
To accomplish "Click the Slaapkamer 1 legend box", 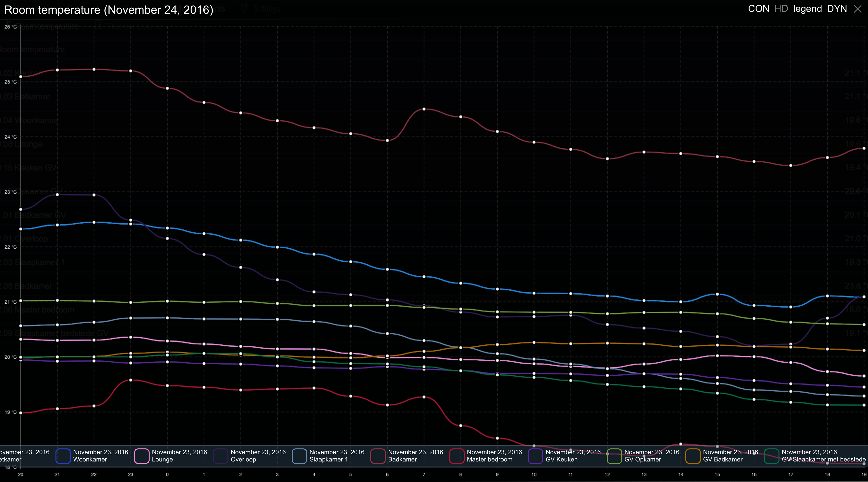I will click(299, 456).
